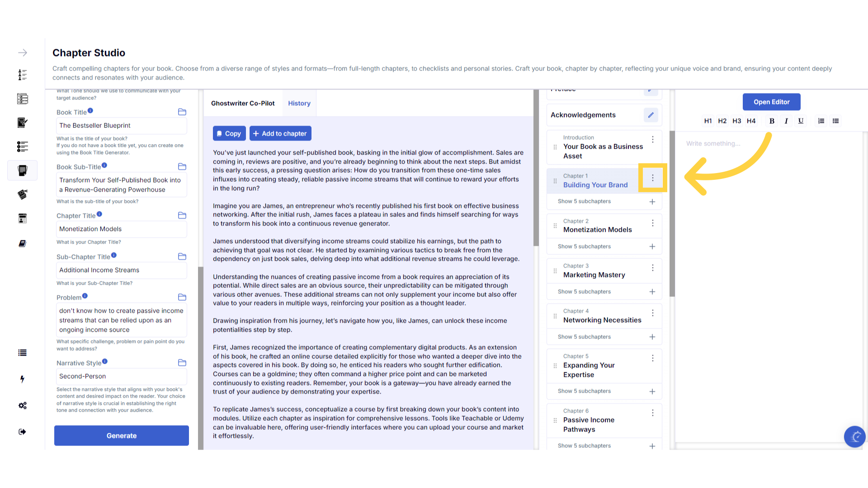This screenshot has width=868, height=488.
Task: Expand Chapter 2 subchapters list
Action: [584, 246]
